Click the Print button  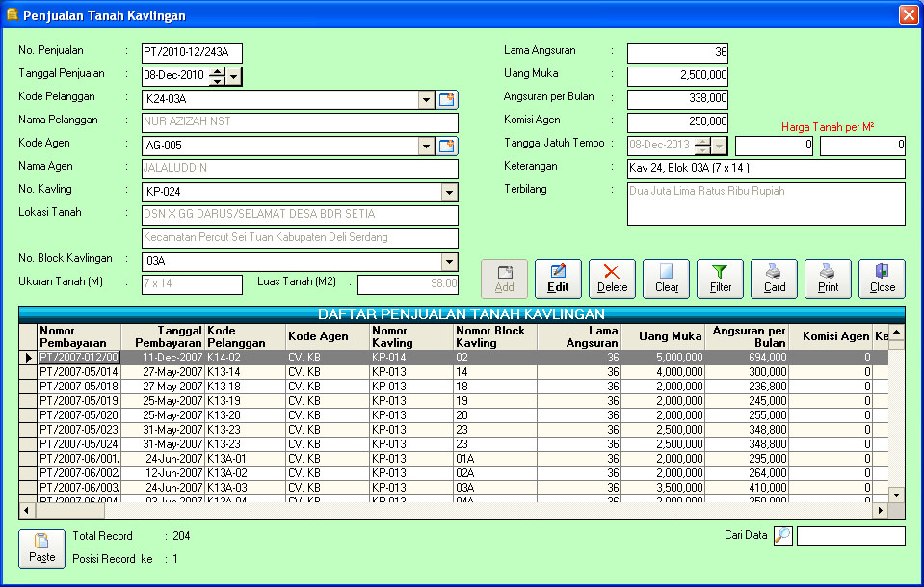(828, 279)
